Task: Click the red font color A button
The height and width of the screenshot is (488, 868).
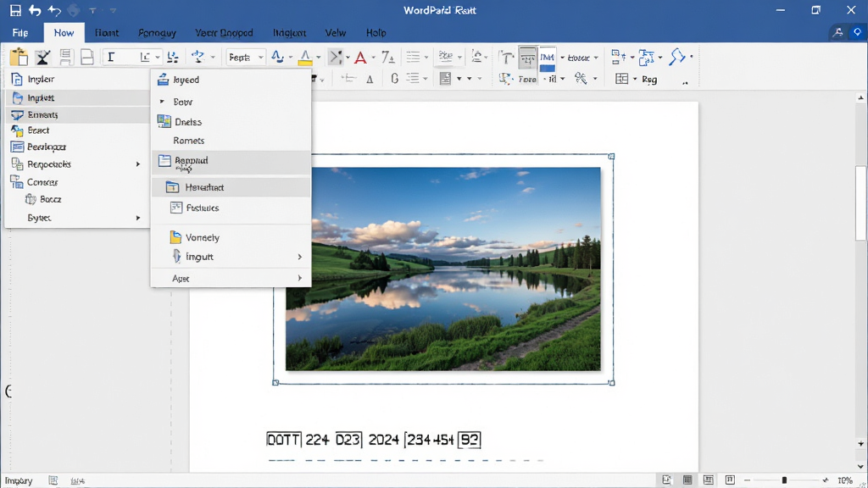Action: pos(360,57)
